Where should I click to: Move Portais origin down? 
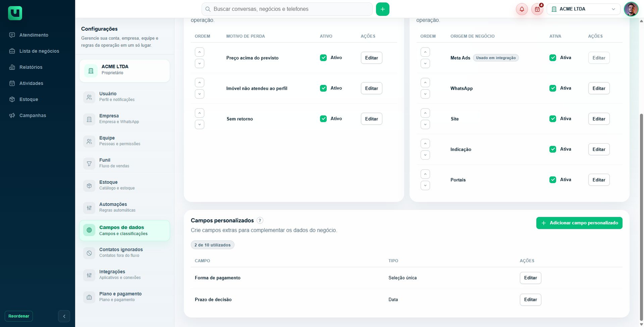click(x=425, y=185)
